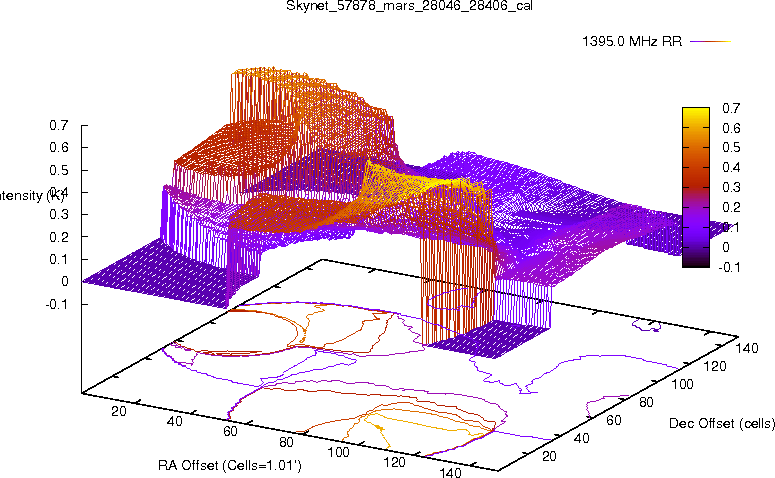
Task: Click the 0.4 label on the color bar
Action: 731,168
